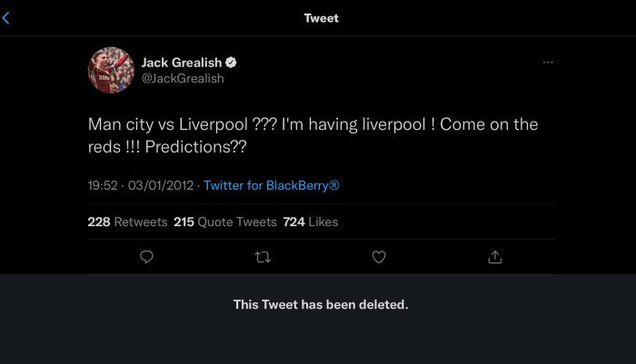Viewport: 636px width, 364px height.
Task: Click the 19:52 time stamp
Action: (103, 185)
